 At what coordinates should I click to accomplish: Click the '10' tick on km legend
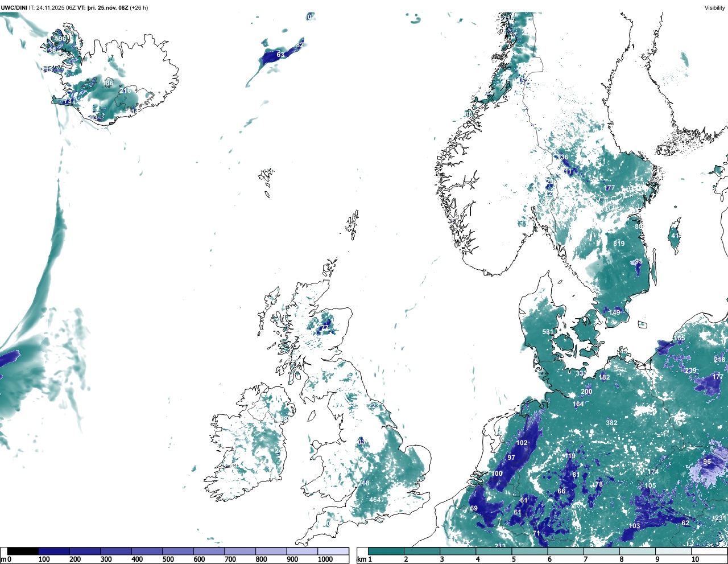(695, 559)
